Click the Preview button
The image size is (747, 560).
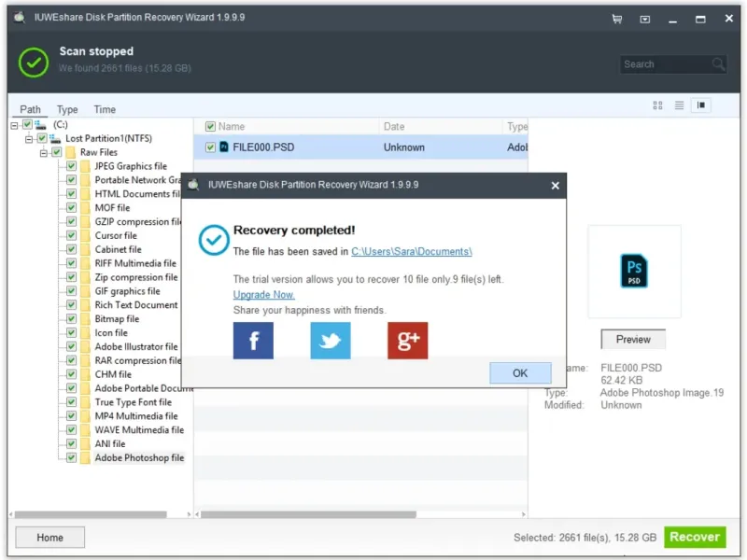tap(633, 339)
